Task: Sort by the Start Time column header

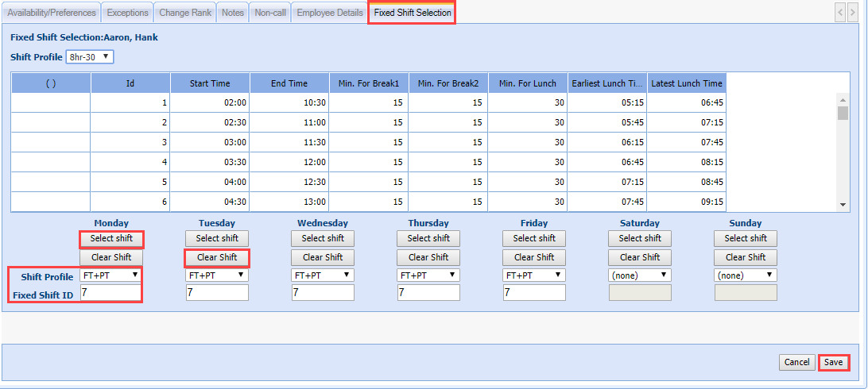Action: (210, 83)
